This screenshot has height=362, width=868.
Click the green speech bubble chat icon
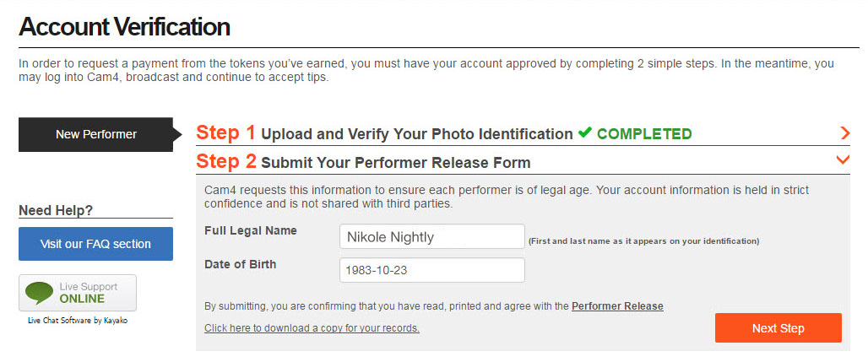[40, 292]
